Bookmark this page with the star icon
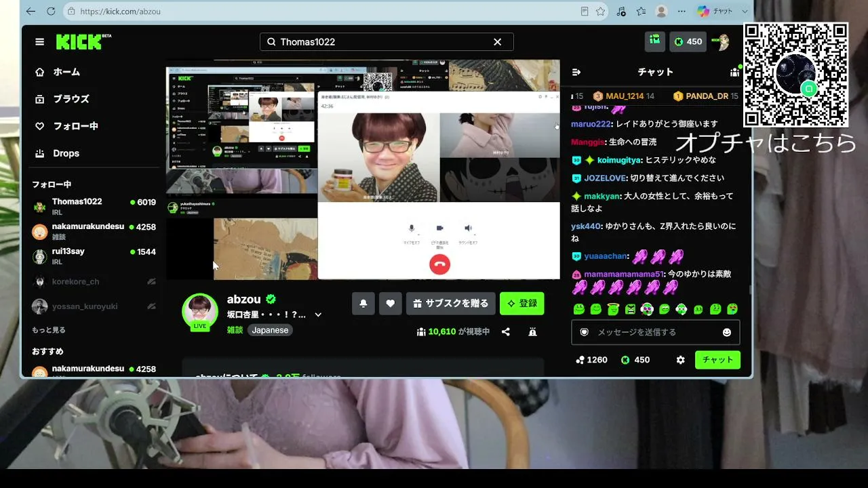This screenshot has height=488, width=868. pos(600,12)
